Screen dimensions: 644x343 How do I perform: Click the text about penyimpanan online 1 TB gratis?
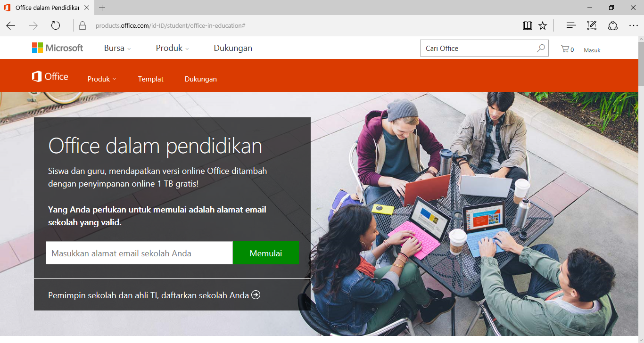click(x=157, y=177)
